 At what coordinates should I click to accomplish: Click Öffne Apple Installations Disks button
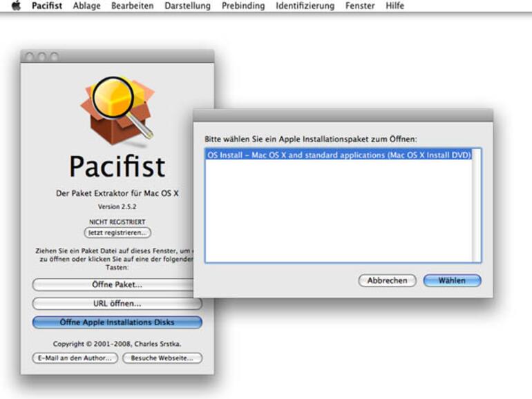(x=117, y=322)
